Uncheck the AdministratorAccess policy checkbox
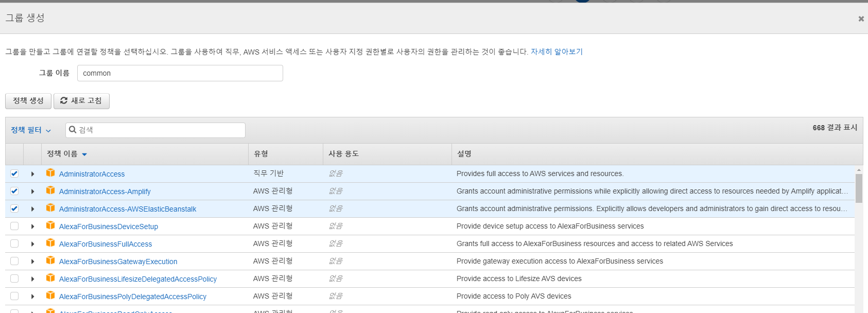This screenshot has width=868, height=313. click(14, 174)
